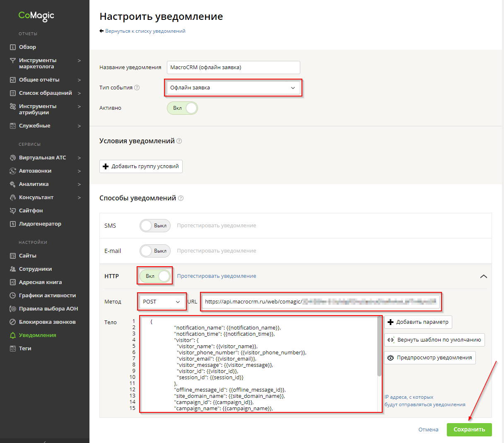Expand Виртуальная АТС menu item
This screenshot has width=504, height=443.
click(x=42, y=158)
